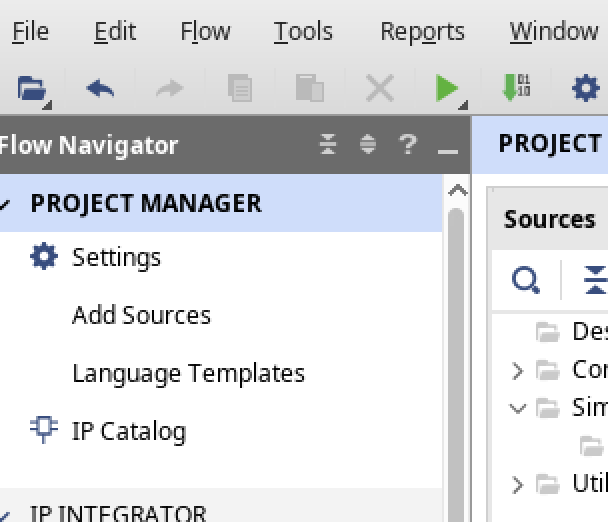Click the green Run play button

(x=446, y=89)
